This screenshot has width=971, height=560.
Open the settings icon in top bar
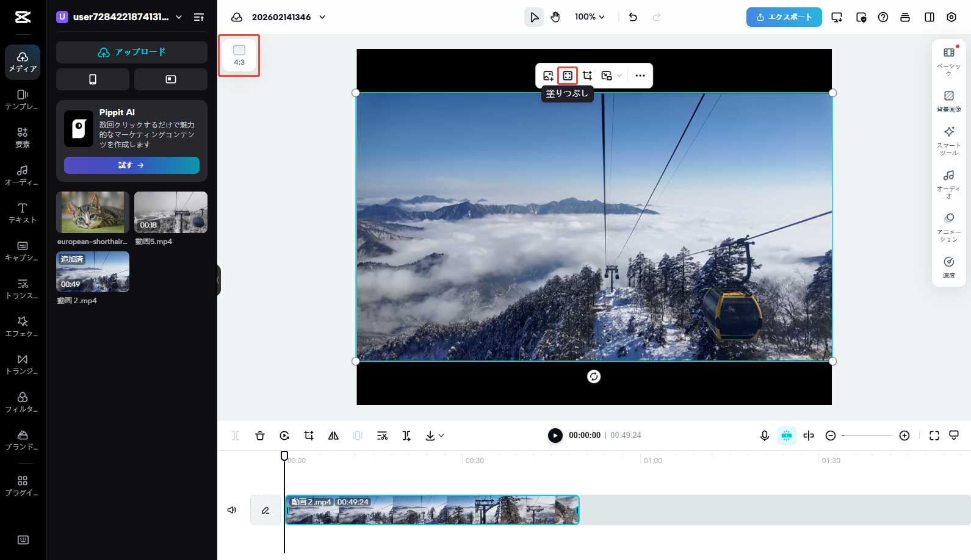(951, 17)
